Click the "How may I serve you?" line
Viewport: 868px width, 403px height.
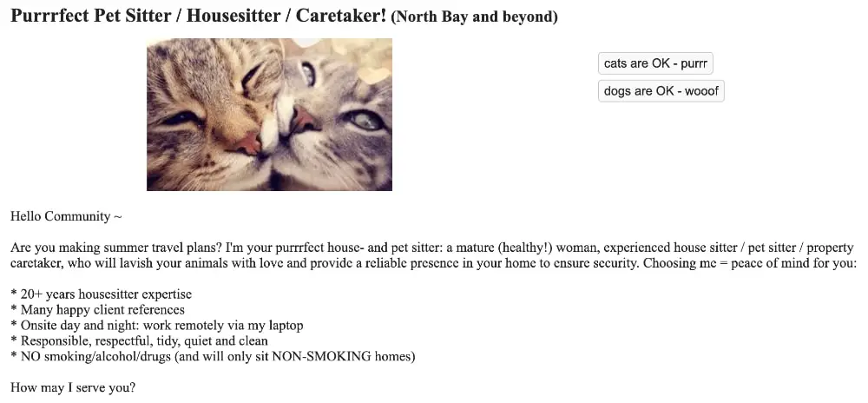pos(73,387)
